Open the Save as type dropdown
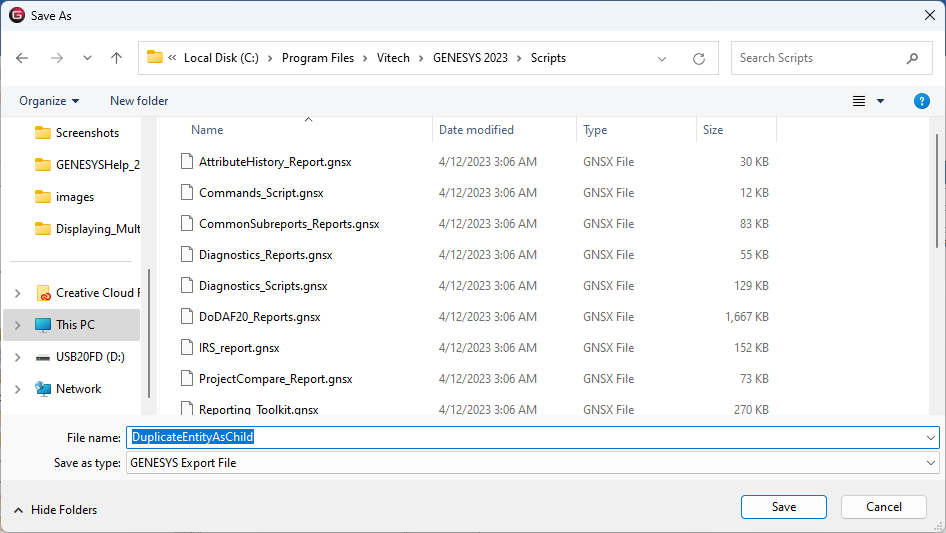The image size is (946, 533). (x=931, y=463)
